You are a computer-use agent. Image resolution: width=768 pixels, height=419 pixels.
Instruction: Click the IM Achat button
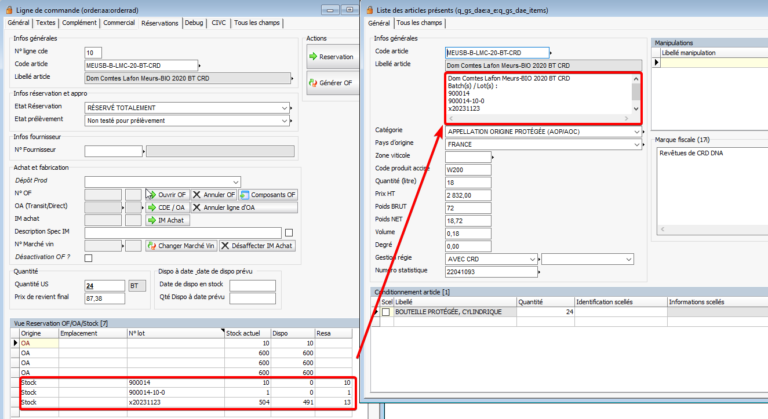[167, 220]
